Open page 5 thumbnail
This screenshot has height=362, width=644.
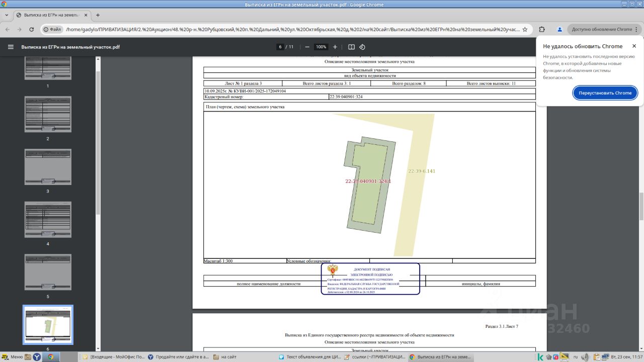pos(48,272)
